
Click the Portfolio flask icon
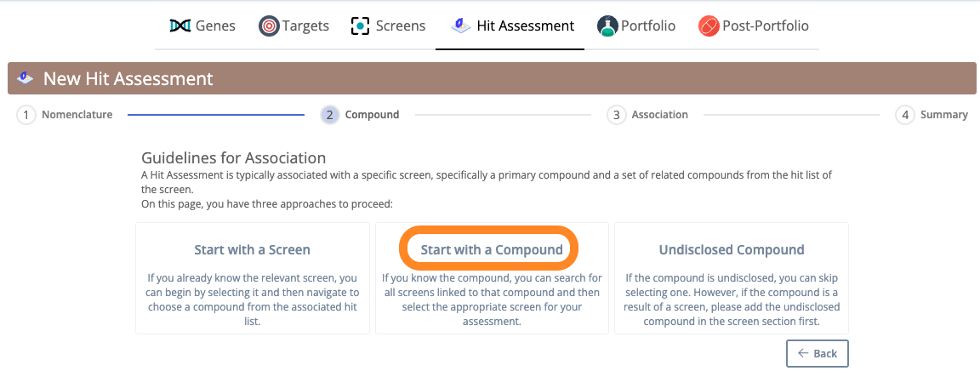pyautogui.click(x=607, y=26)
